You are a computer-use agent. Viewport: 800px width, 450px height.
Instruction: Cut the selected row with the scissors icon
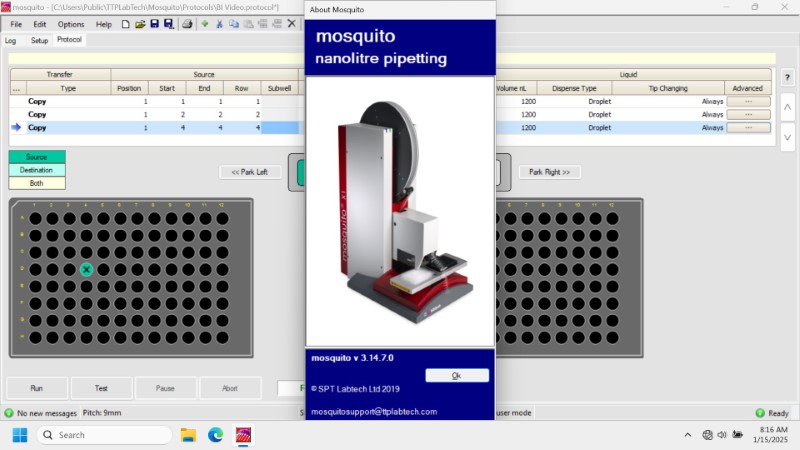pyautogui.click(x=219, y=24)
